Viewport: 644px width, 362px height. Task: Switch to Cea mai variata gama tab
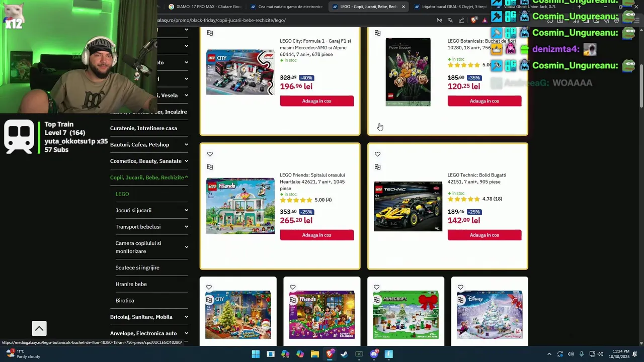point(287,7)
